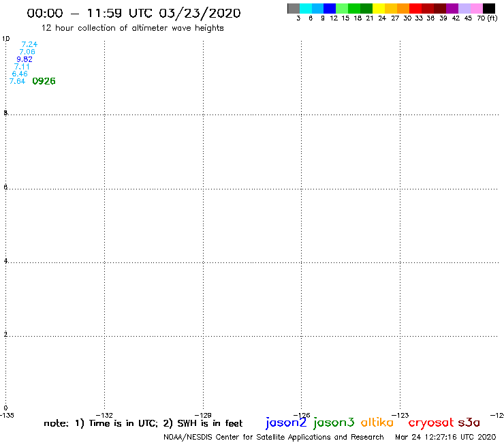Click the gray 3 ft legend swatch
504x443 pixels.
tap(294, 8)
